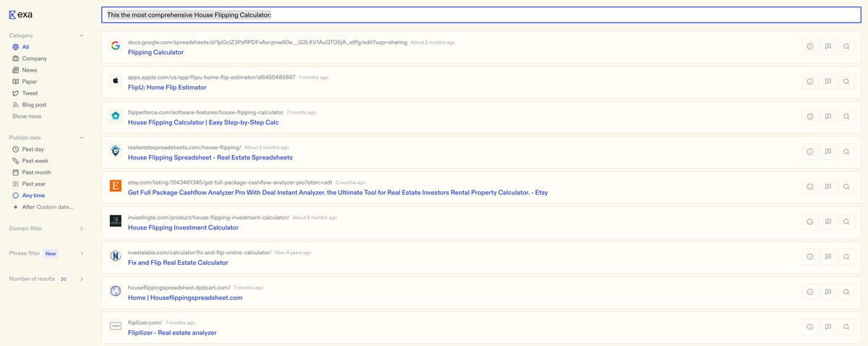Click the search query input box

(481, 14)
